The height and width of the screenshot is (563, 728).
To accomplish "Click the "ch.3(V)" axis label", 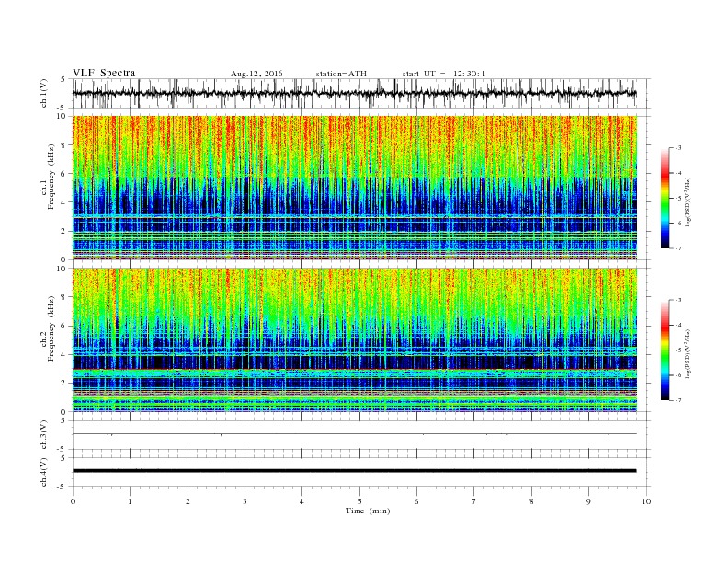I will 44,435.
